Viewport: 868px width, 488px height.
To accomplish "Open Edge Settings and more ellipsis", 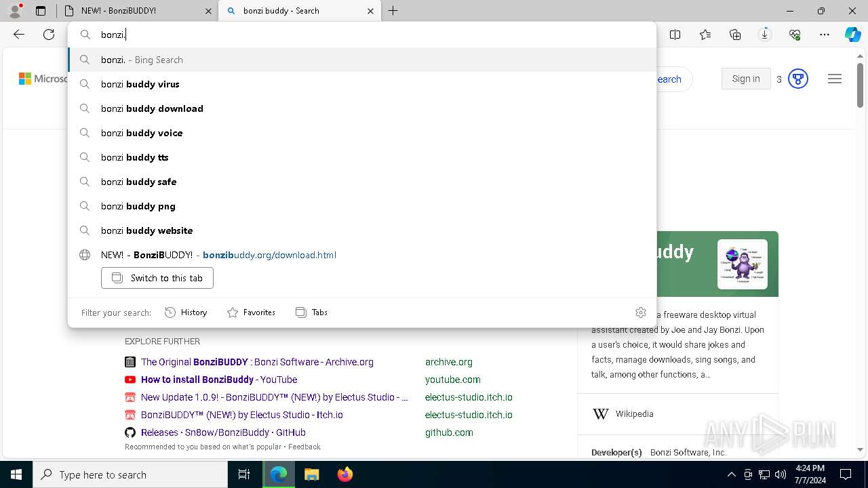I will (x=825, y=35).
